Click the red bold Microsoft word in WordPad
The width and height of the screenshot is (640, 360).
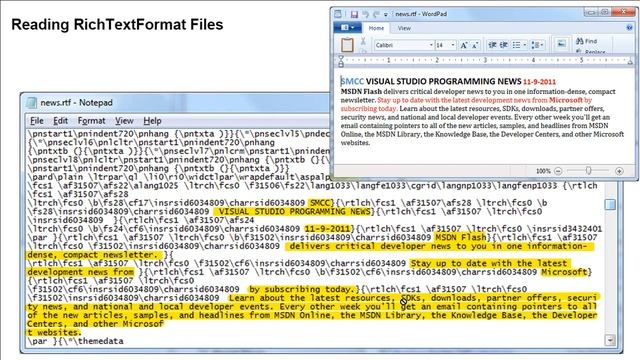tap(566, 100)
